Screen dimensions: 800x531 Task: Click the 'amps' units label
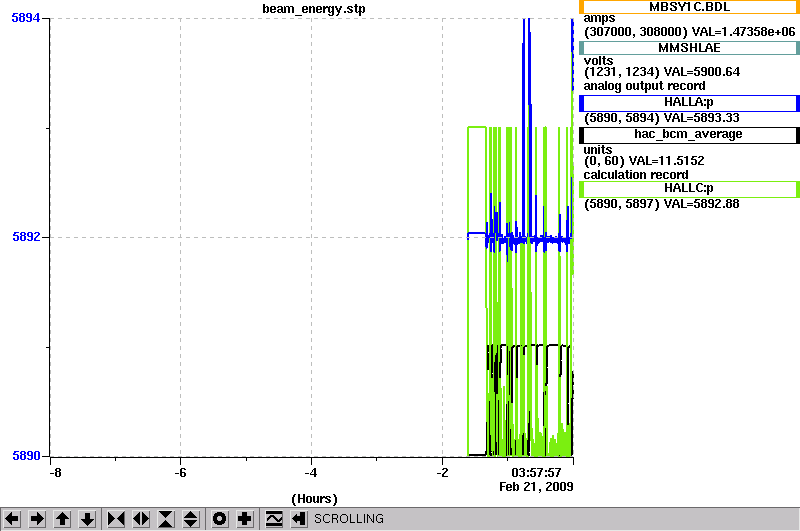tap(599, 18)
